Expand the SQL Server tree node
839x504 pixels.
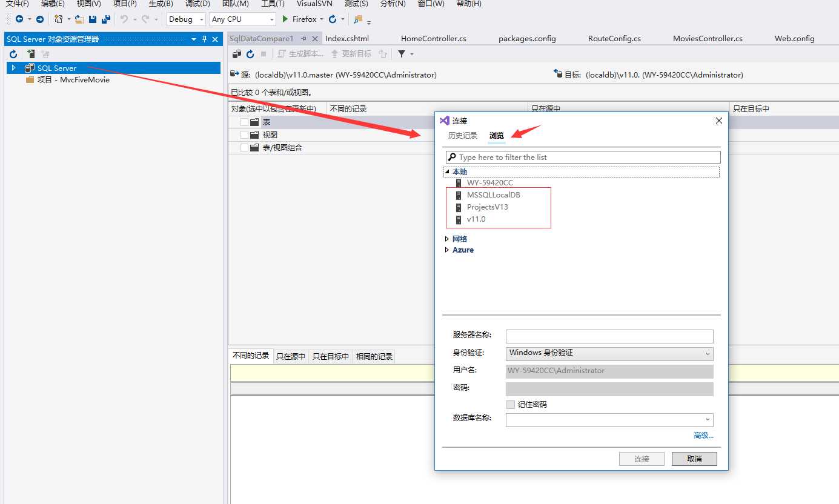(x=13, y=68)
